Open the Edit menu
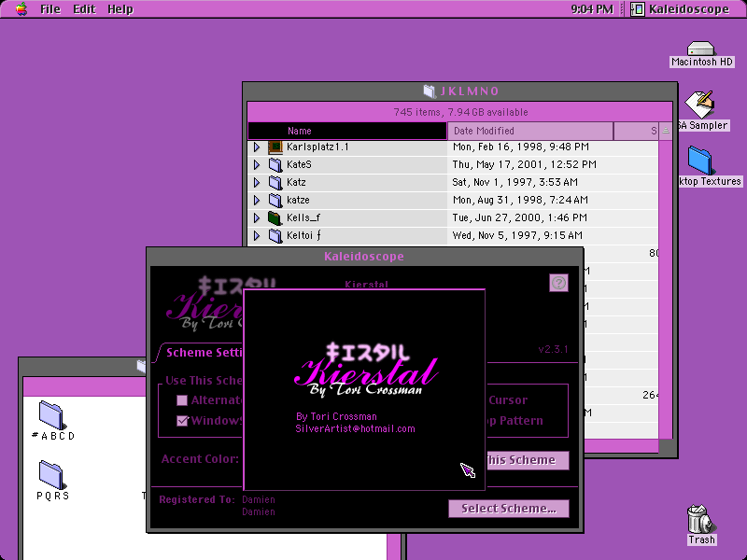 84,9
